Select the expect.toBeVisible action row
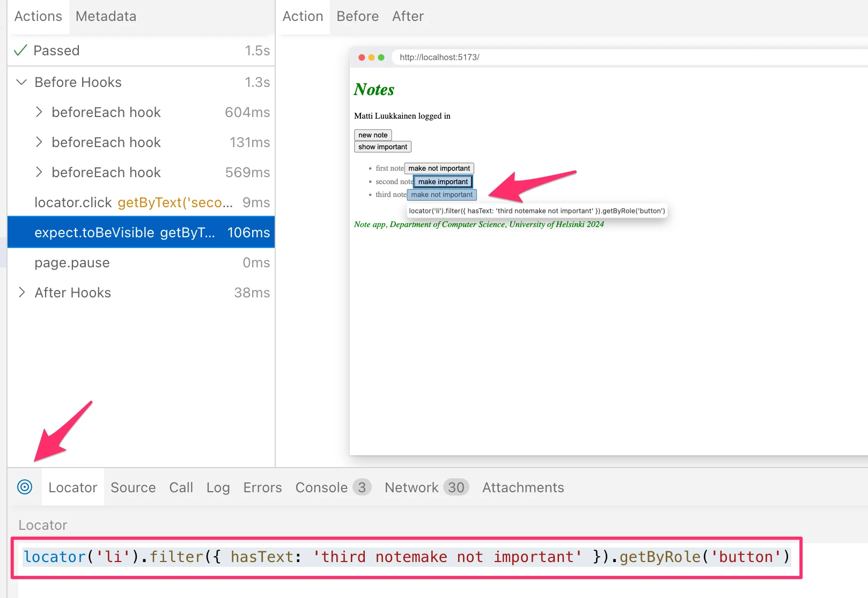Screen dimensions: 868x598 (x=141, y=232)
